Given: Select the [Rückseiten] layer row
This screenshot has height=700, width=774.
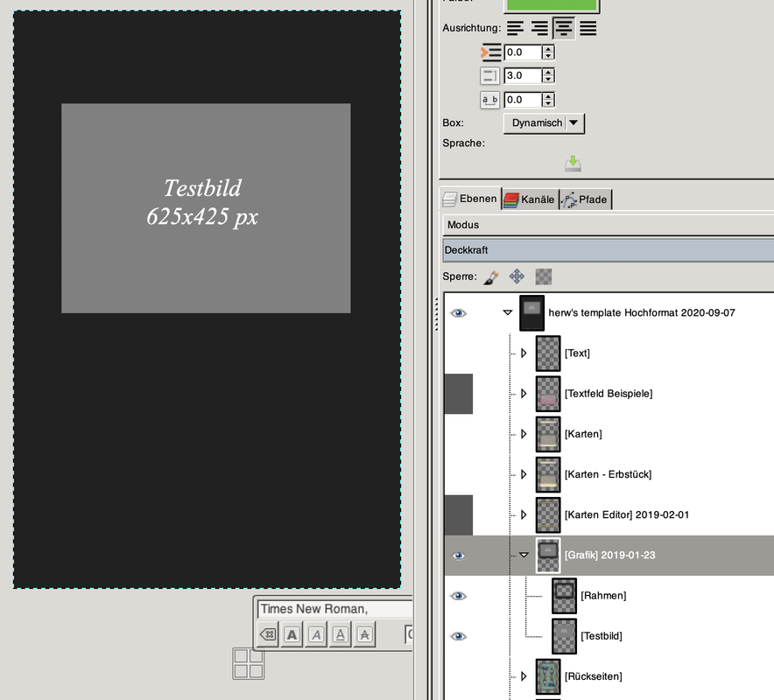Looking at the screenshot, I should 609,676.
